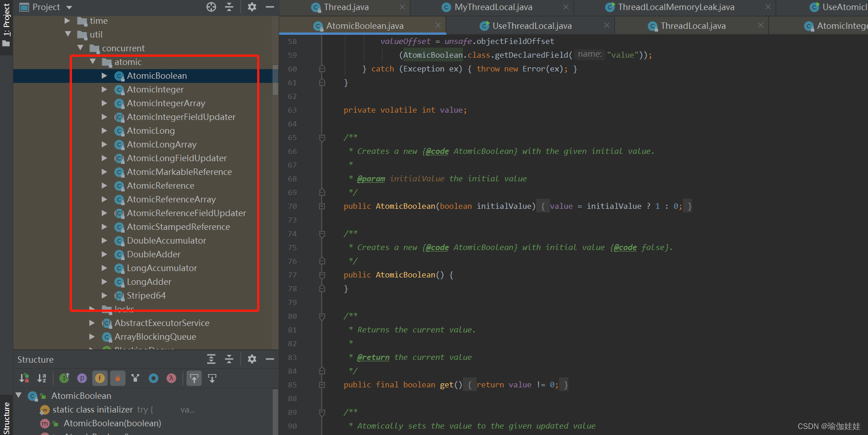The width and height of the screenshot is (868, 435).
Task: Collapse the util folder arrow
Action: pos(68,34)
